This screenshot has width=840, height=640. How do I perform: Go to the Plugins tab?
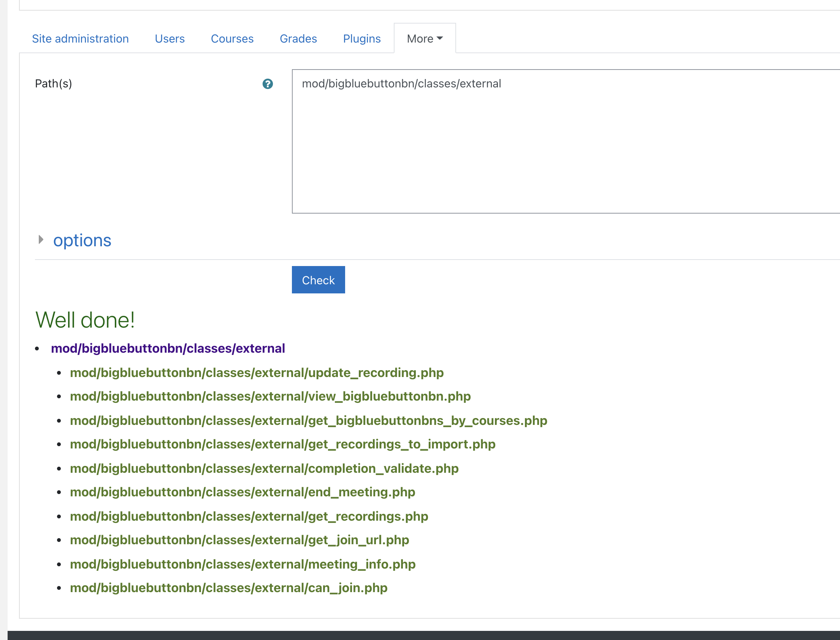point(362,38)
